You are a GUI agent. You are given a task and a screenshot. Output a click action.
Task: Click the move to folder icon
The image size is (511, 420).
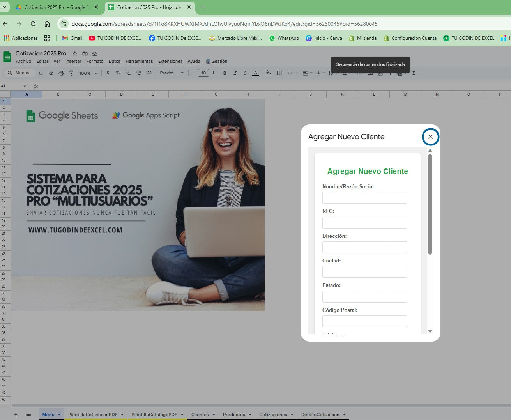[85, 53]
